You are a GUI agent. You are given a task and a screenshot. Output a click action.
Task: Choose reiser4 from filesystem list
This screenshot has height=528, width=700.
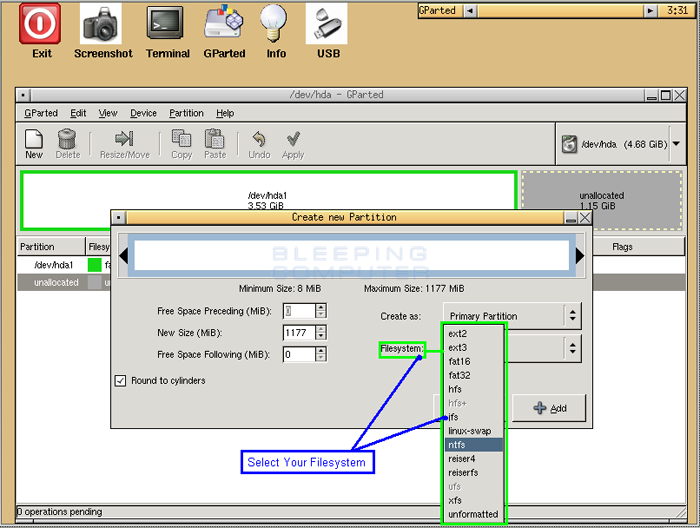point(474,459)
